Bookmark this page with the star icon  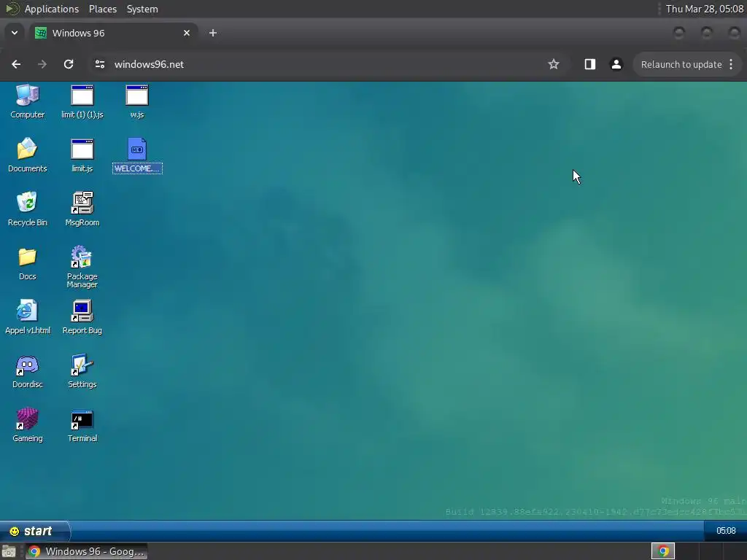click(553, 64)
